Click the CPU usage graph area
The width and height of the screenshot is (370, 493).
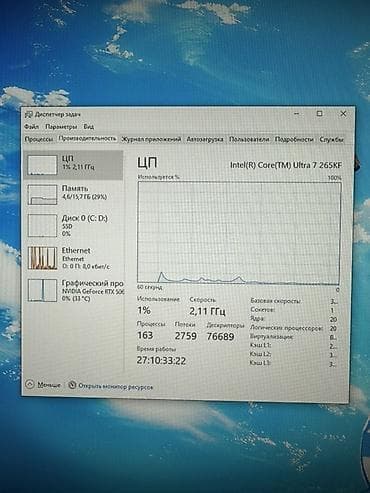tap(239, 233)
